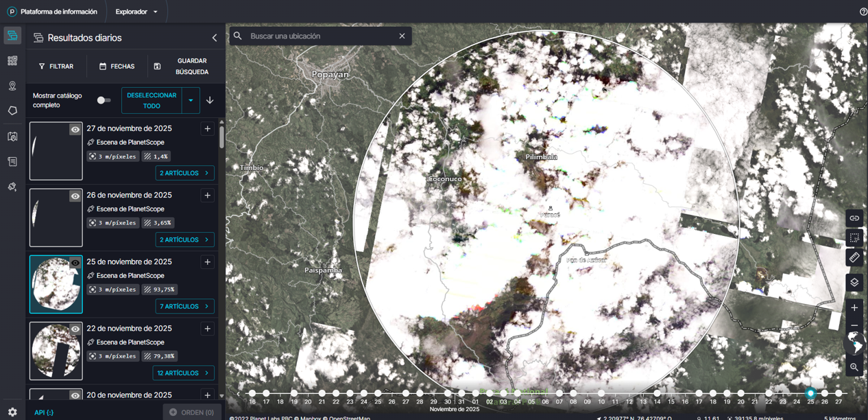Open the map layers icon

tap(854, 282)
